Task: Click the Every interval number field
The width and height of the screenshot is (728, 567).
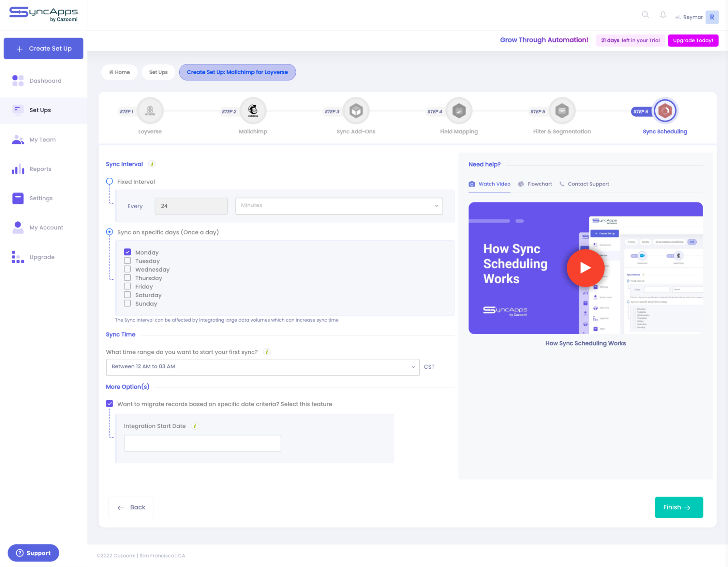Action: click(191, 206)
